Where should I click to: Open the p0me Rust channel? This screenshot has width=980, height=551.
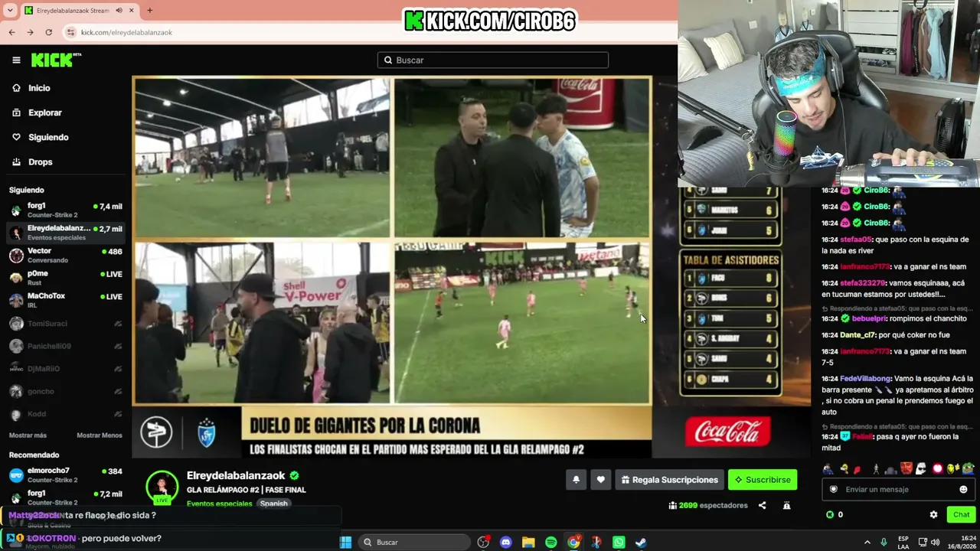[66, 278]
